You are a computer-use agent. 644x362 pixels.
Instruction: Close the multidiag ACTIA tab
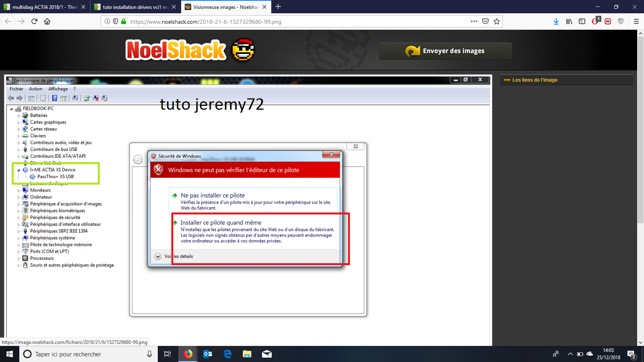click(x=83, y=7)
